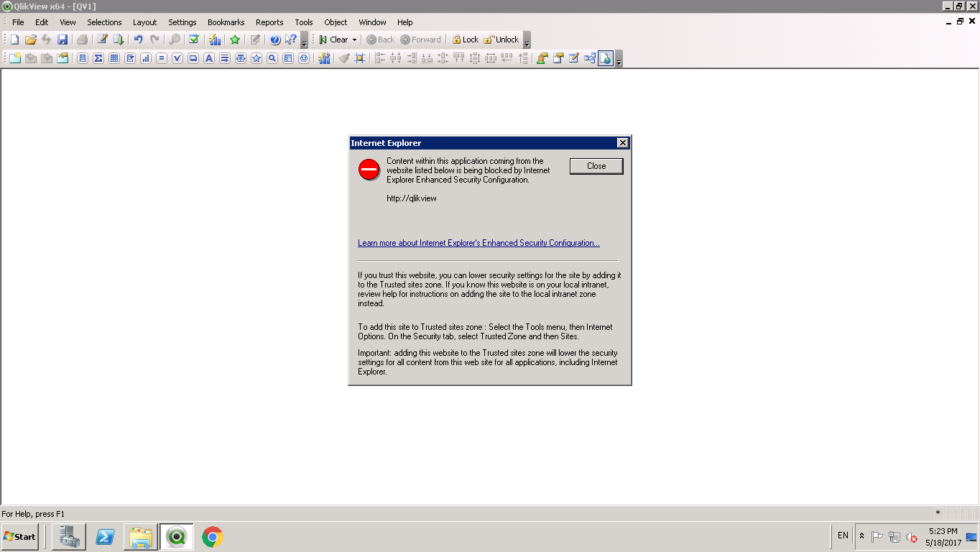
Task: Create a Table Box object
Action: [x=114, y=58]
